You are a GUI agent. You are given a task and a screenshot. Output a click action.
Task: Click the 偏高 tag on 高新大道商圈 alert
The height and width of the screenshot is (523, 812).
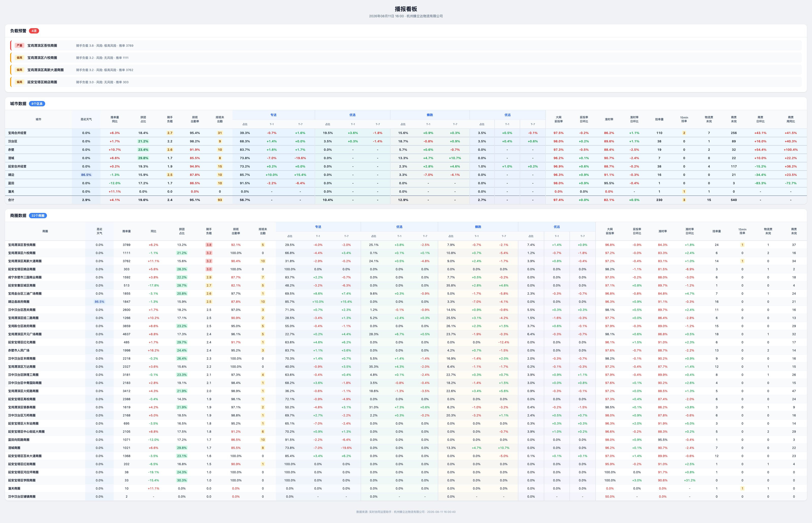coord(19,70)
